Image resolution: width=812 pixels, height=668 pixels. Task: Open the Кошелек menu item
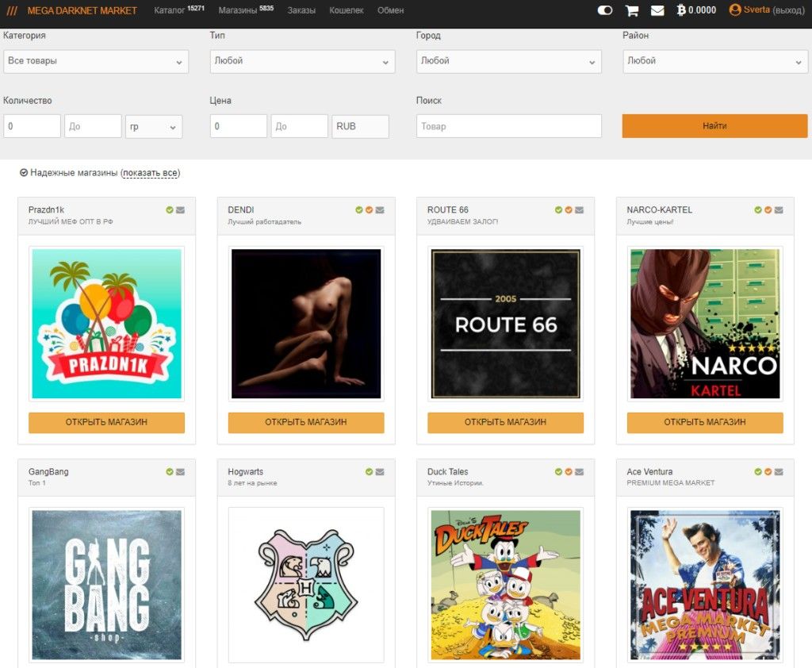(x=347, y=11)
